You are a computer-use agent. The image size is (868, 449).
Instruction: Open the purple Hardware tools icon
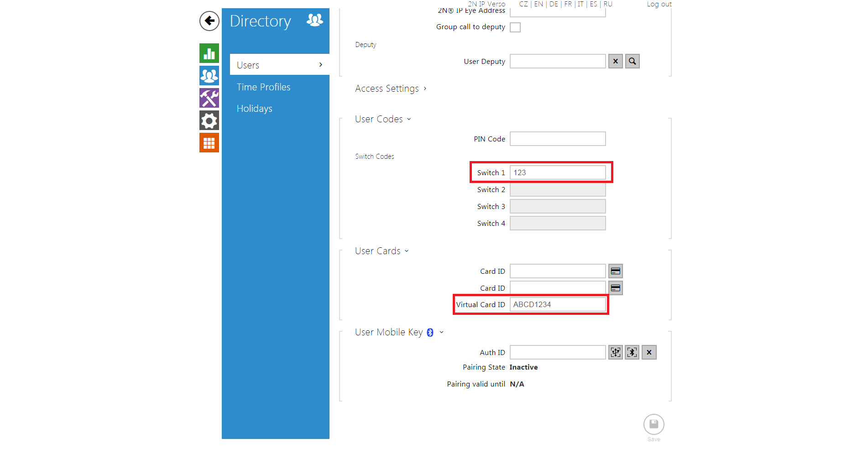(209, 98)
